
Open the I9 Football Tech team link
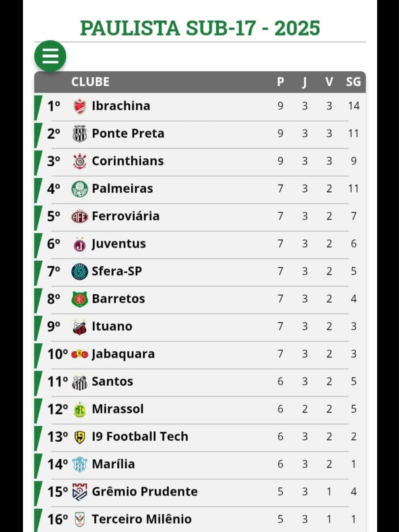point(140,436)
